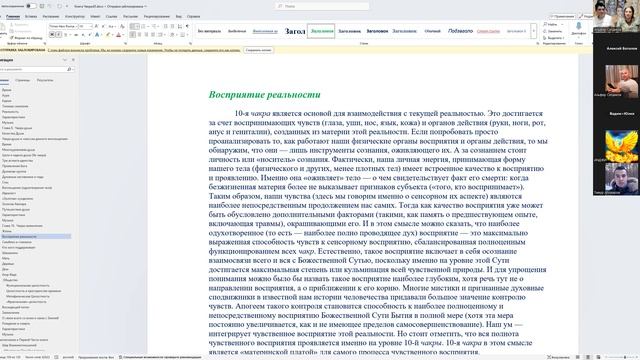This screenshot has height=360, width=640.
Task: Switch to Страницы tab in navigation pane
Action: [x=22, y=80]
